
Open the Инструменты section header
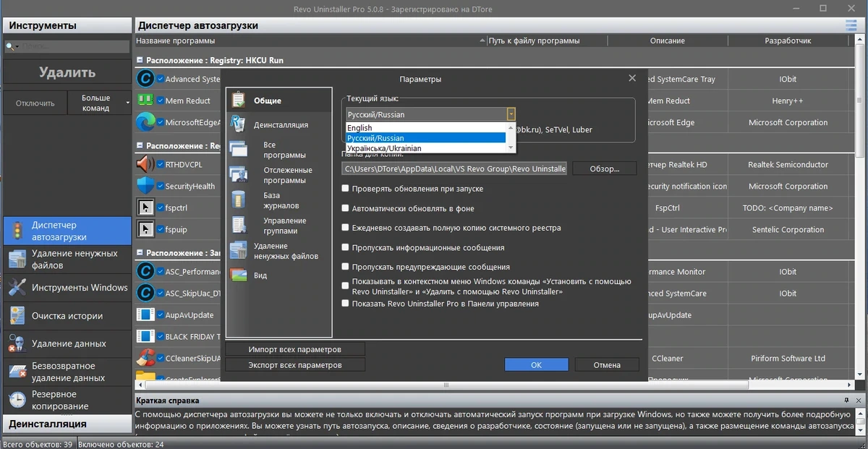tap(67, 25)
